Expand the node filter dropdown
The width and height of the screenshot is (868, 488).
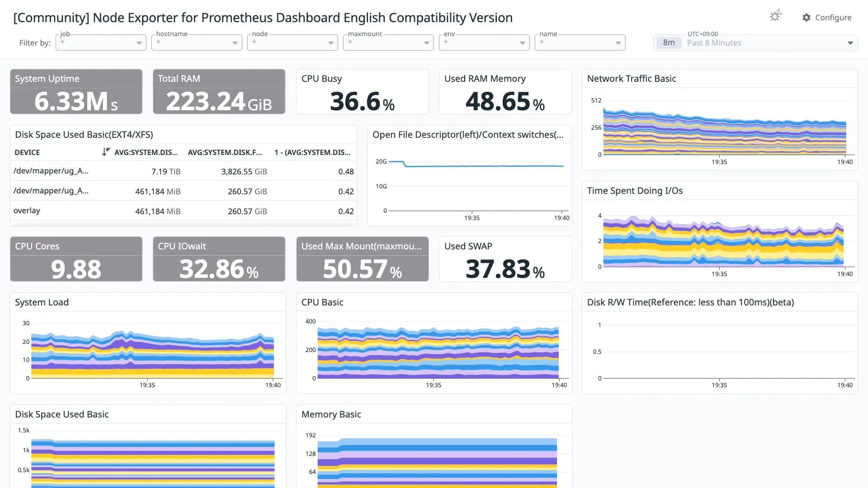(x=292, y=42)
